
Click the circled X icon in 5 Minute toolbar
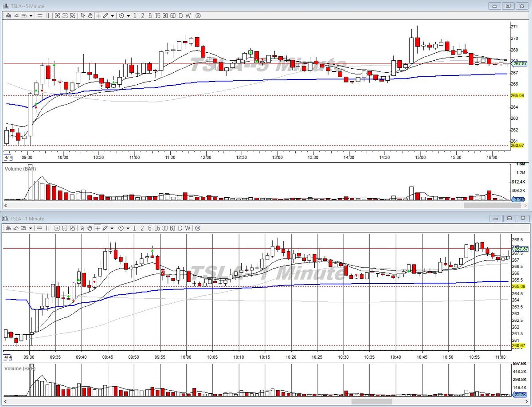point(198,16)
